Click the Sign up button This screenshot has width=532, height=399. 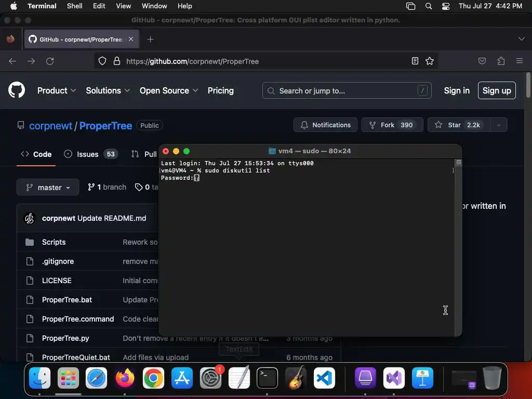[x=497, y=90]
